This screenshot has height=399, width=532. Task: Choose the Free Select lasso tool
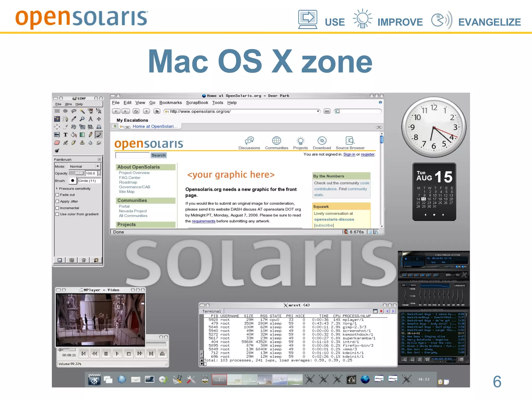click(x=74, y=111)
